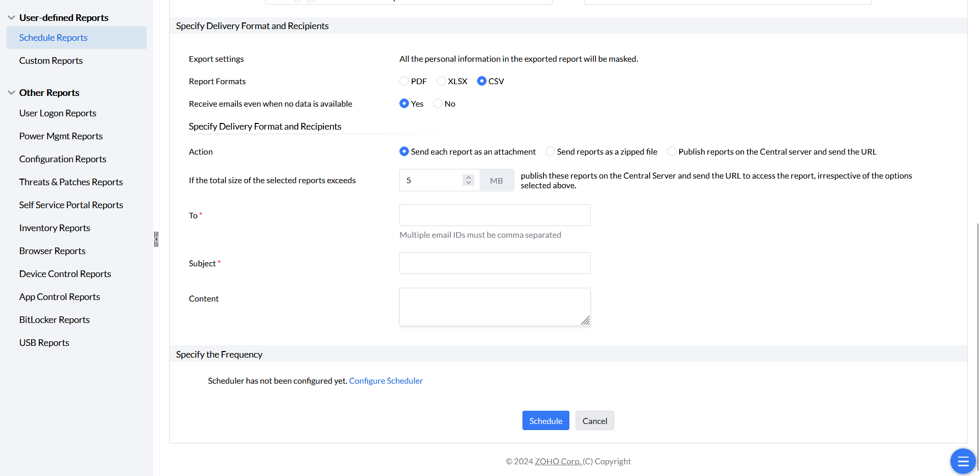Open Threats & Patches Reports
Screen dimensions: 980x476
coord(71,182)
